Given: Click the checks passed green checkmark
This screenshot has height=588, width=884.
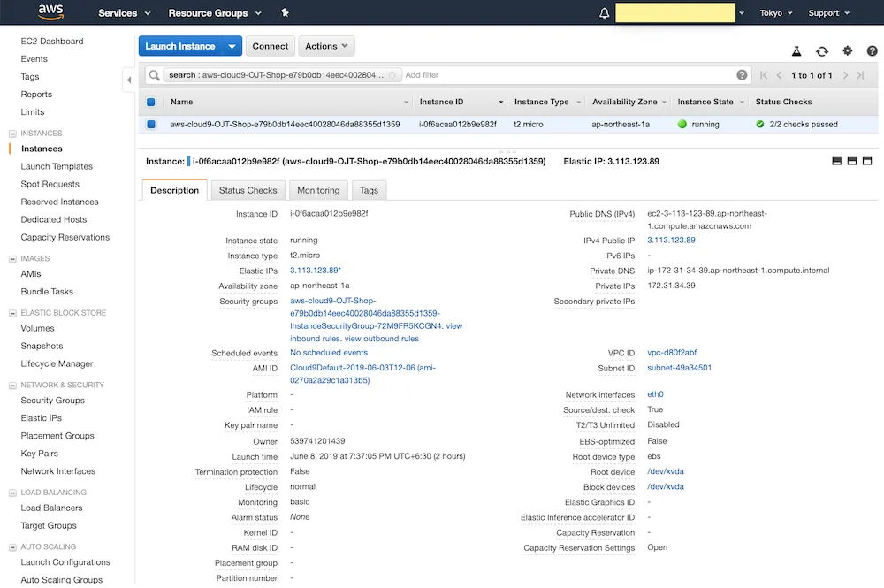Looking at the screenshot, I should tap(760, 124).
